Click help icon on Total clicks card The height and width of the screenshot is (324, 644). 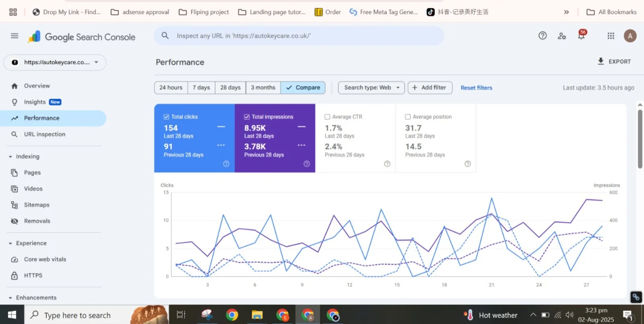pos(226,164)
